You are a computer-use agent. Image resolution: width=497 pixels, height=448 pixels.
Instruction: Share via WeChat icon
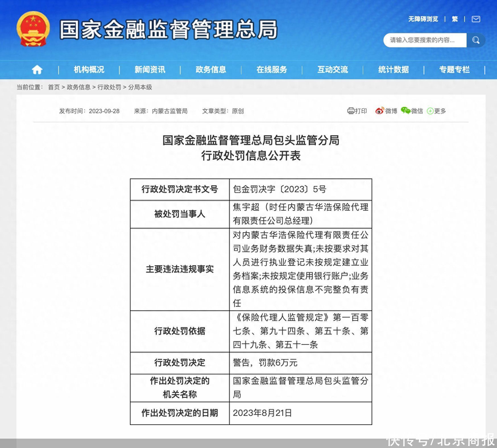pyautogui.click(x=405, y=111)
